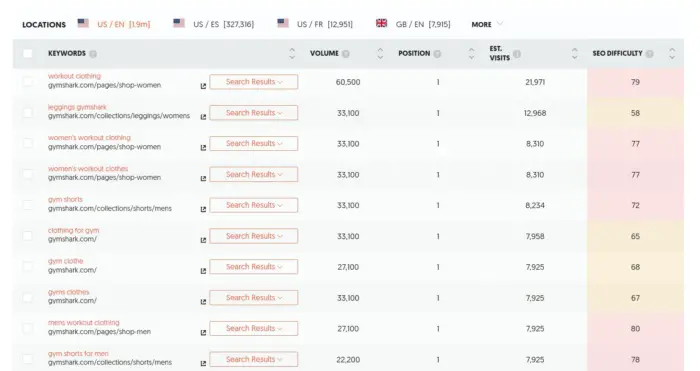Check the leggings gymshark row checkbox

point(28,113)
